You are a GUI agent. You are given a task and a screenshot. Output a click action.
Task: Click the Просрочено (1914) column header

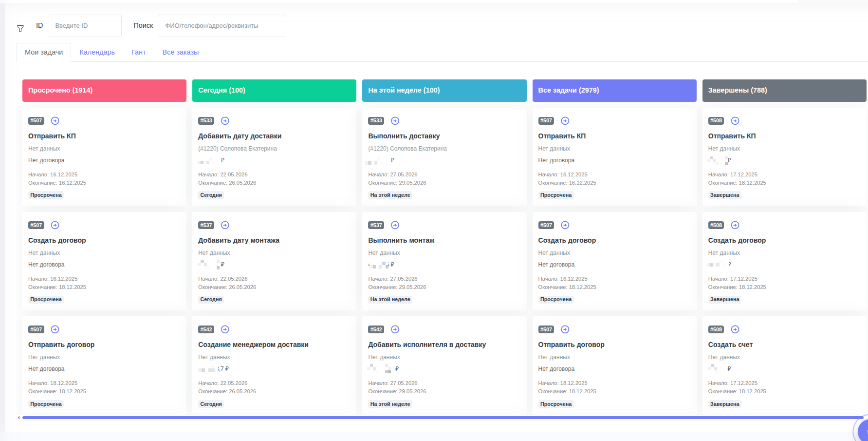click(104, 91)
